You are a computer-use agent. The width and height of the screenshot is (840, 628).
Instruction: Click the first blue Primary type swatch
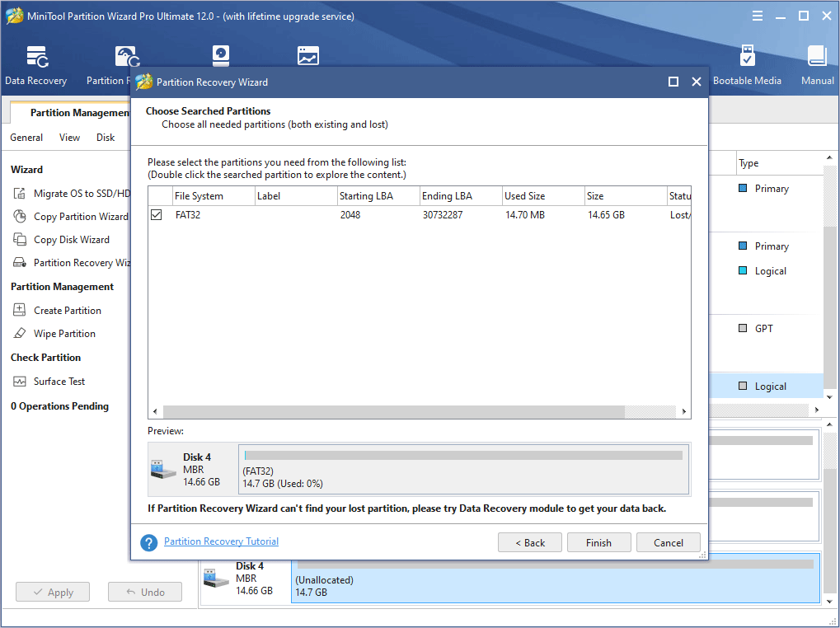point(743,188)
